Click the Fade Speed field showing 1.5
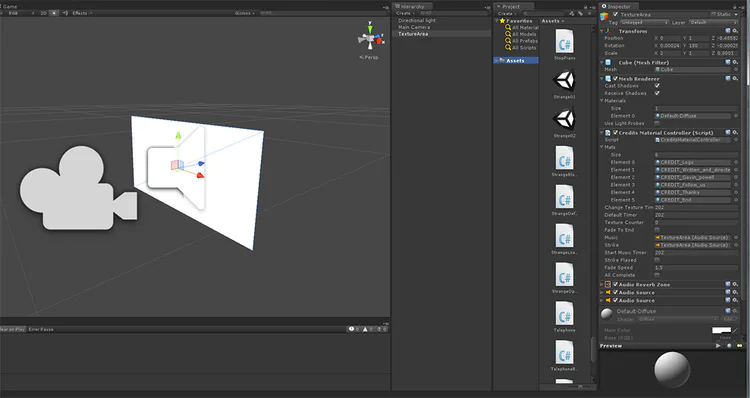 [696, 268]
